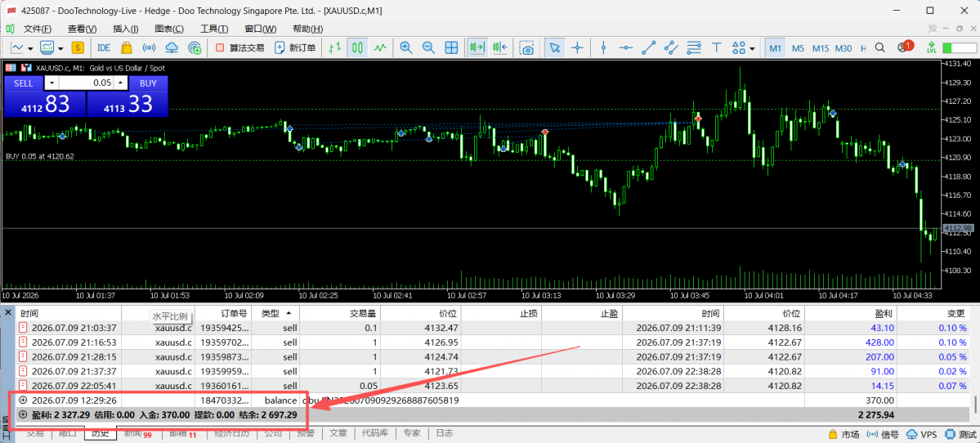Select the crosshair cursor tool

(x=578, y=47)
